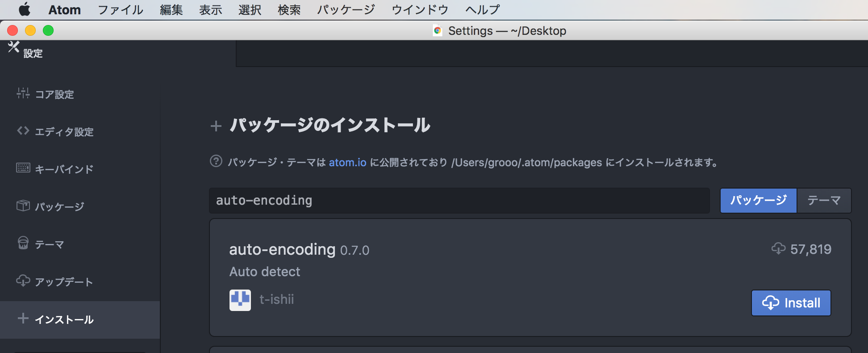Click the 57,819 download count

(x=811, y=249)
